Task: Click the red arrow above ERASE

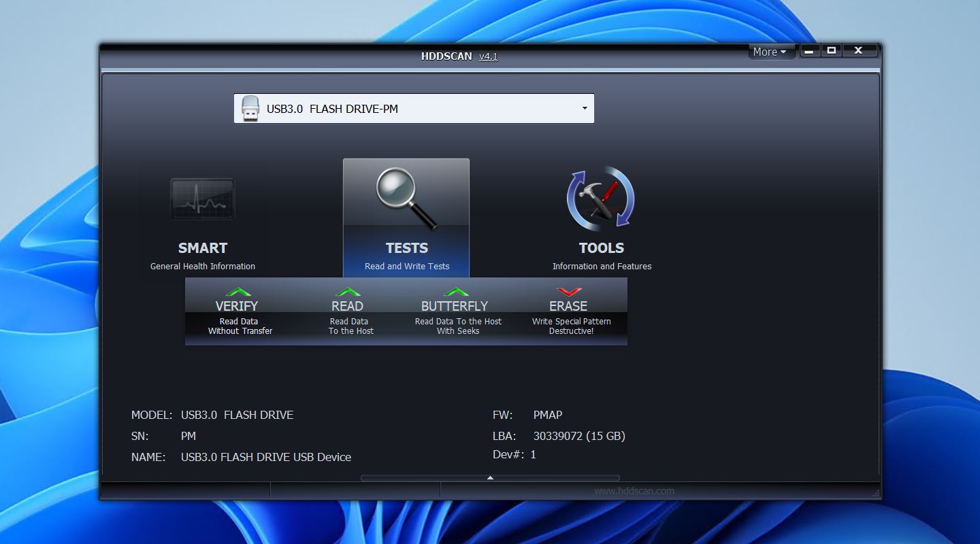Action: 569,291
